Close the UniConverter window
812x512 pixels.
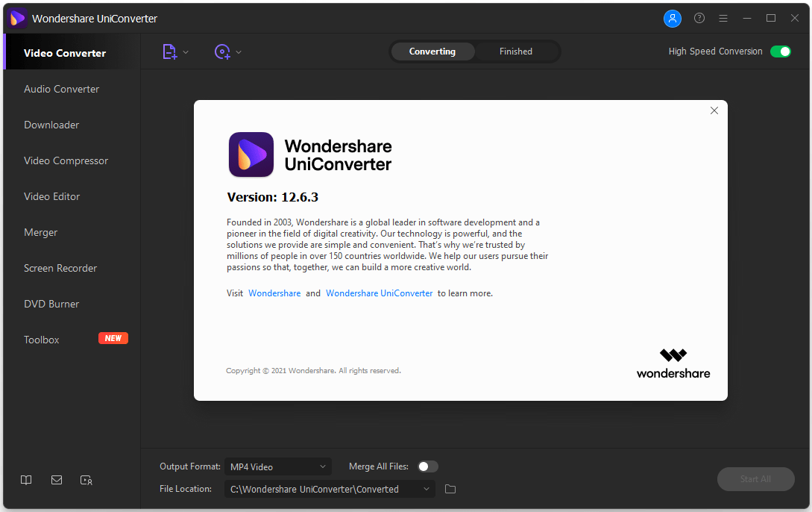(794, 18)
